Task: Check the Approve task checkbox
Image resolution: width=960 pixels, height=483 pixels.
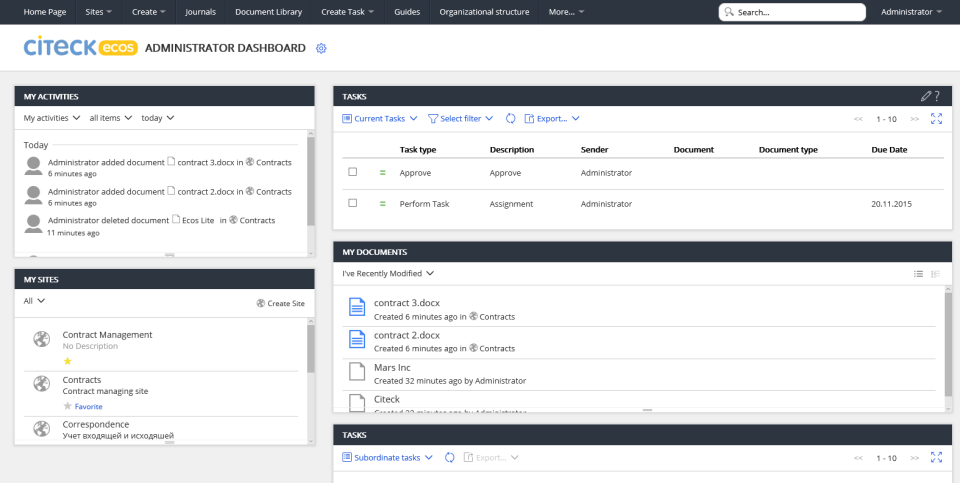Action: coord(352,172)
